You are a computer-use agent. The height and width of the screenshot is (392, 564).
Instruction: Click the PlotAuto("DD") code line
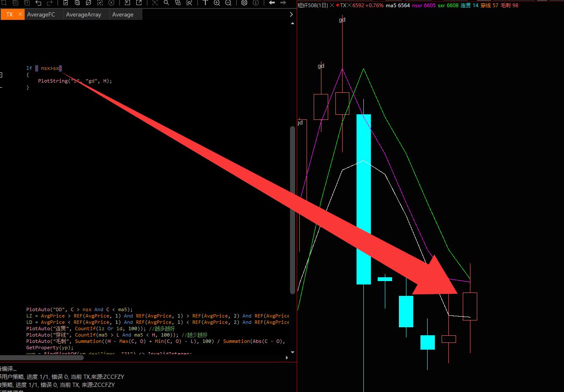click(x=80, y=309)
